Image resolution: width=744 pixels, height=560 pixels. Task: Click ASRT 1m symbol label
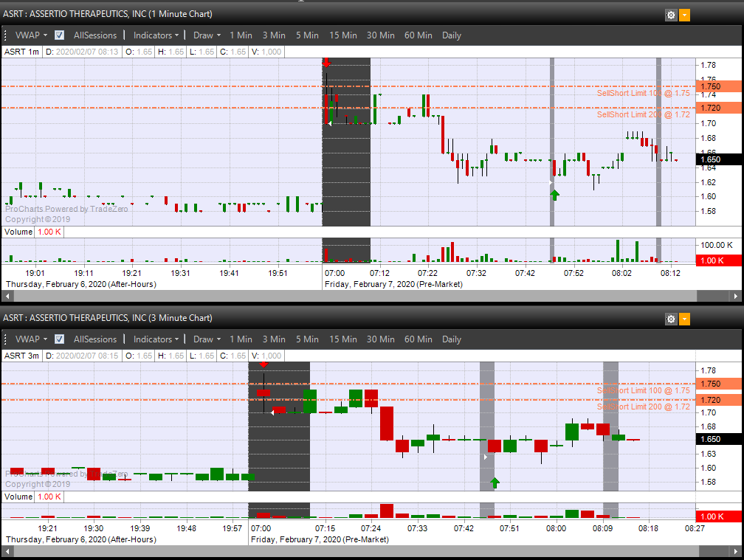(22, 52)
